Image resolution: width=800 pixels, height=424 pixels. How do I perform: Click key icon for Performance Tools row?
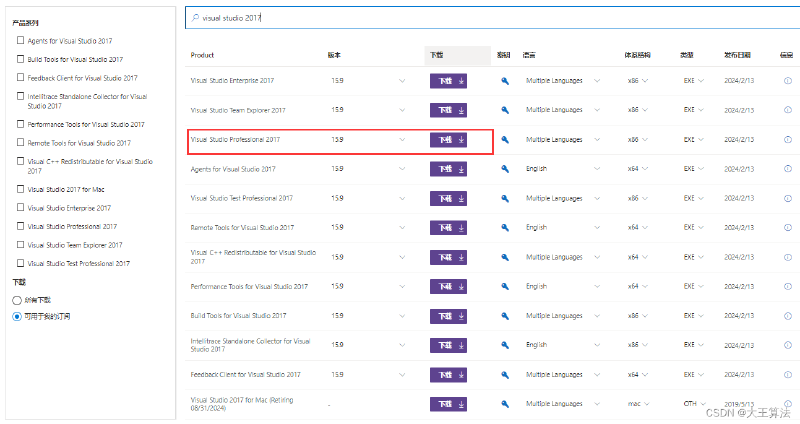(505, 286)
